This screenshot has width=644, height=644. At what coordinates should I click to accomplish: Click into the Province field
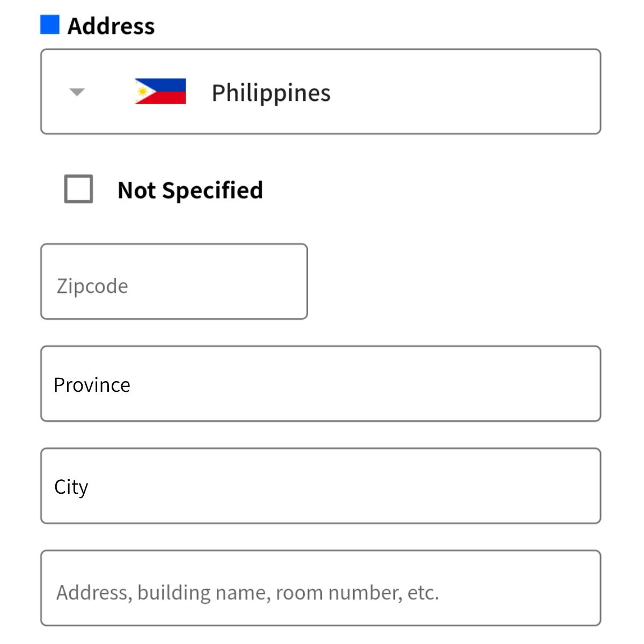pos(320,384)
